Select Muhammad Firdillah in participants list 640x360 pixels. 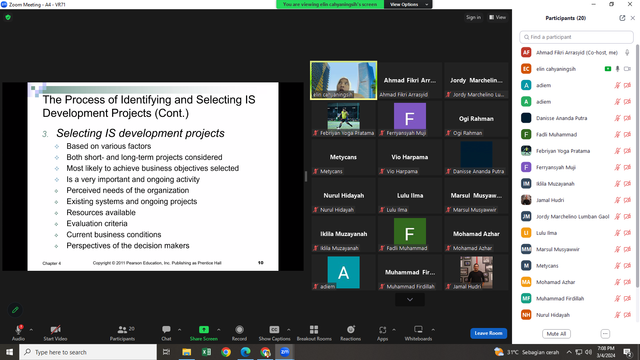click(576, 298)
